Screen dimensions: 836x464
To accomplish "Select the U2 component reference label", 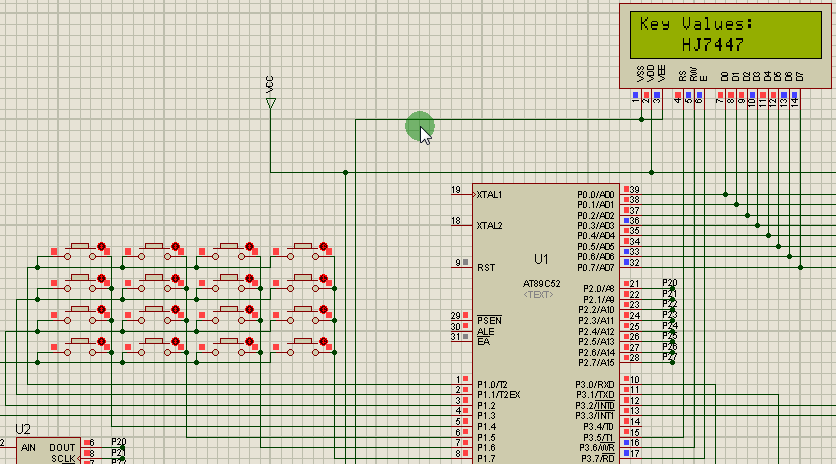I will (23, 429).
